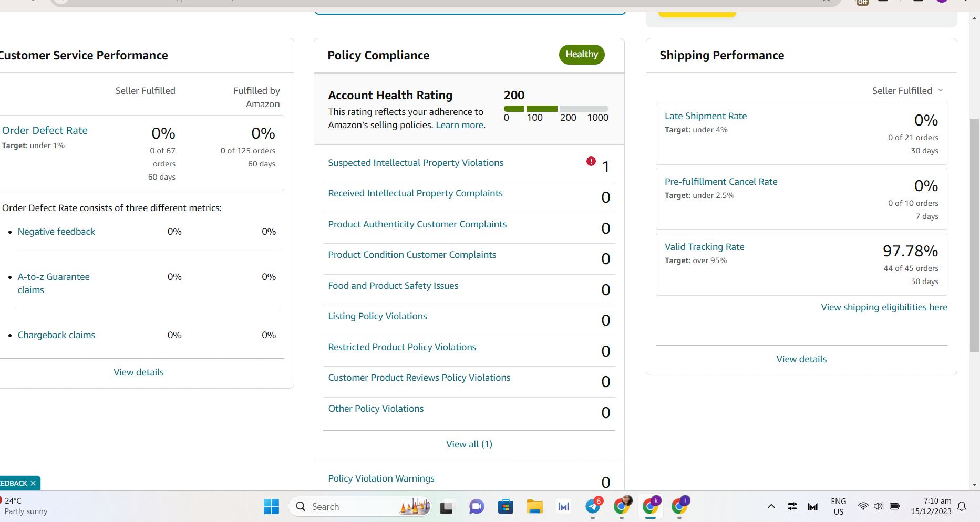The height and width of the screenshot is (522, 980).
Task: Open the volume speaker icon in the tray
Action: click(x=878, y=506)
